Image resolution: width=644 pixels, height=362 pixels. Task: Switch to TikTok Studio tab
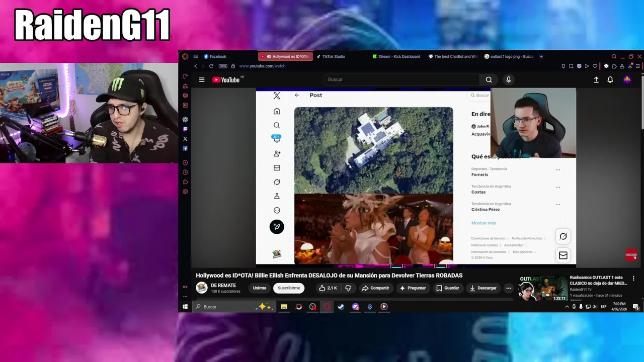point(342,56)
